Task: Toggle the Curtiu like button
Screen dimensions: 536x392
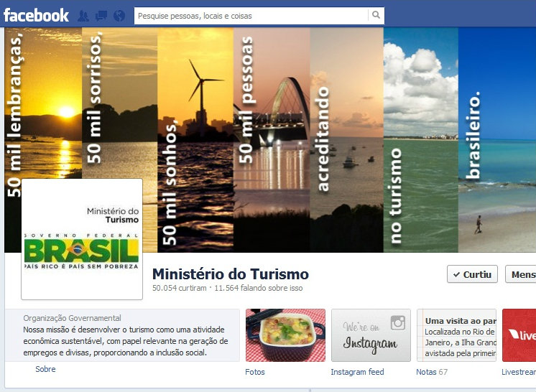Action: click(x=472, y=274)
